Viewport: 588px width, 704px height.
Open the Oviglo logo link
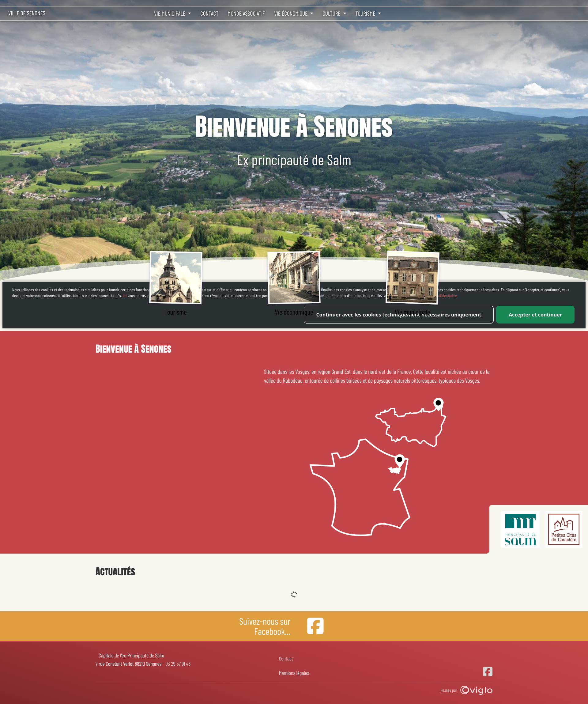coord(476,690)
